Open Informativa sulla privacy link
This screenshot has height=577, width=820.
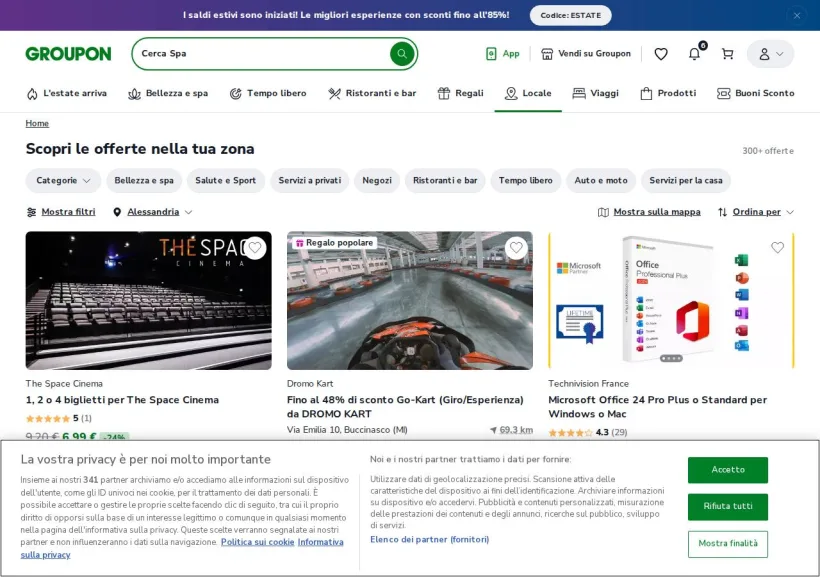320,542
